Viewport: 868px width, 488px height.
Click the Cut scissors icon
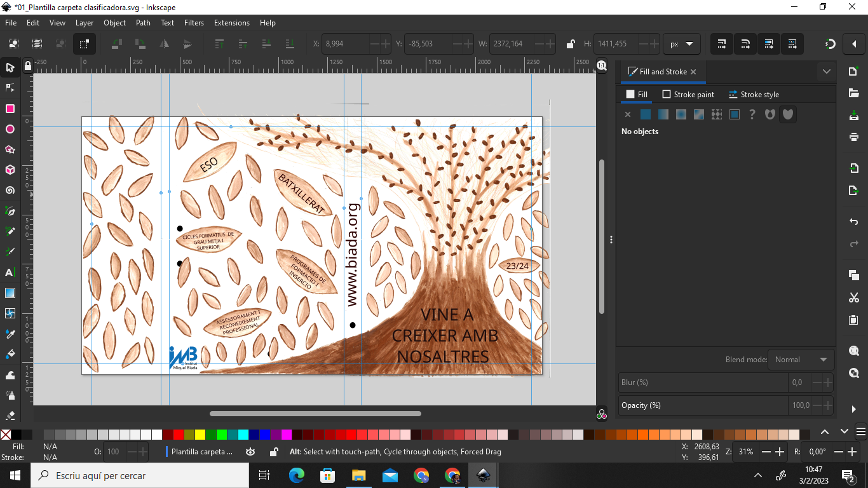[853, 297]
